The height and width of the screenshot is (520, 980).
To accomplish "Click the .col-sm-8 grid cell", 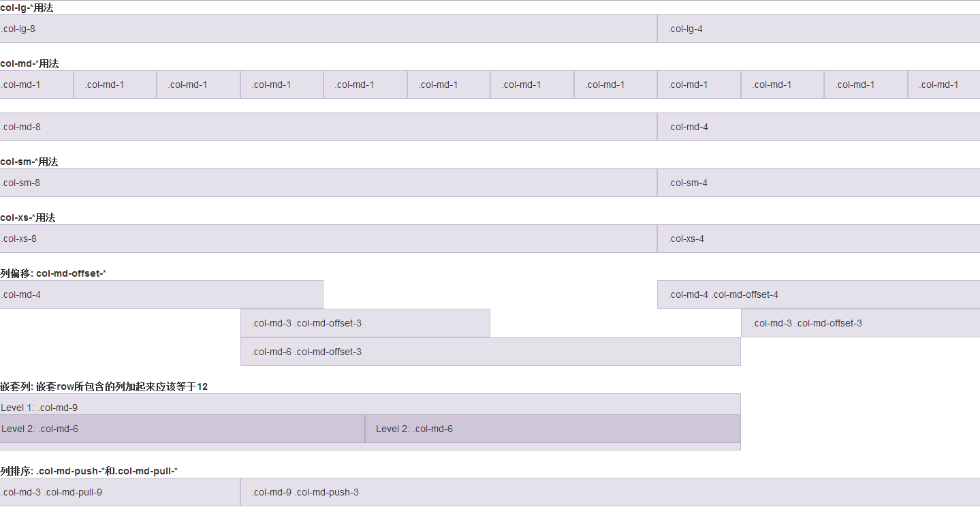I will (328, 183).
